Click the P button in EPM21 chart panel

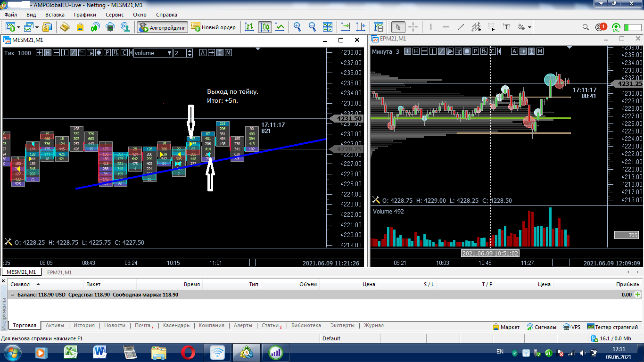coord(476,51)
